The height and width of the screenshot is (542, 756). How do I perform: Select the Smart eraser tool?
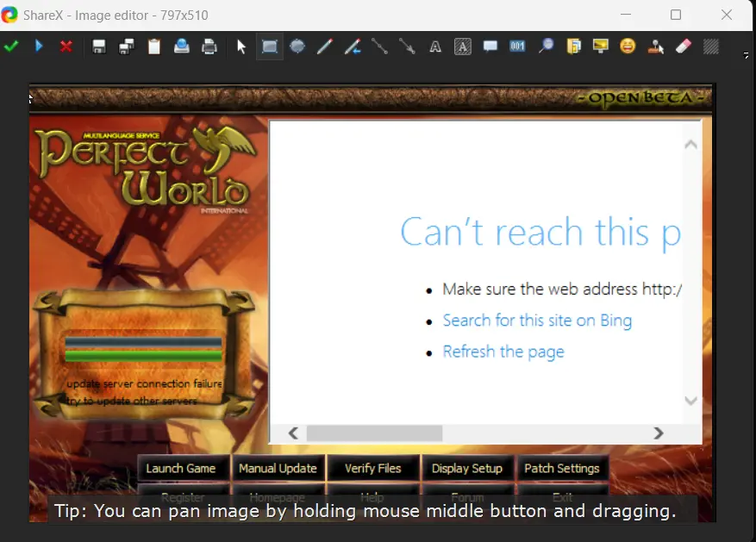(x=684, y=47)
